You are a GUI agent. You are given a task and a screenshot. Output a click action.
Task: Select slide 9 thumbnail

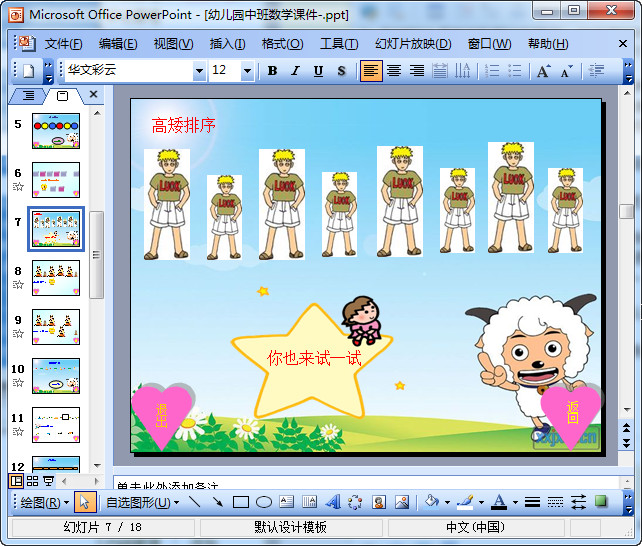(x=56, y=327)
